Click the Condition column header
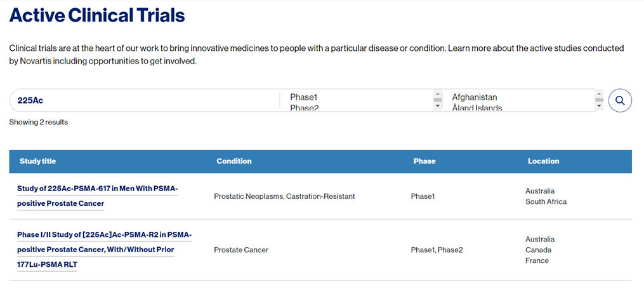This screenshot has height=289, width=644. [x=234, y=161]
